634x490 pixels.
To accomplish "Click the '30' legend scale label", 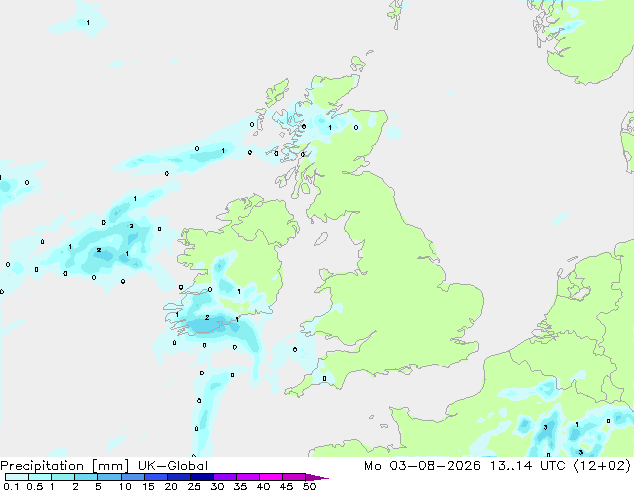I will click(x=217, y=486).
